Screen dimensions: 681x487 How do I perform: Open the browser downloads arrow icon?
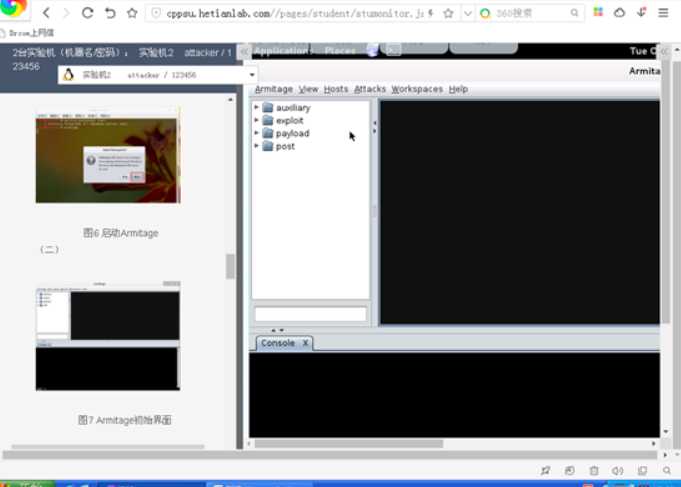641,12
